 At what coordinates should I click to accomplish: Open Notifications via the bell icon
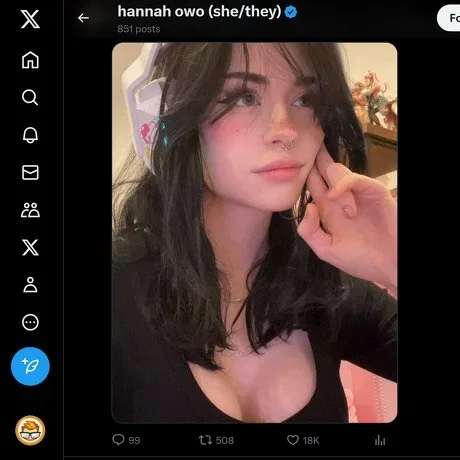[30, 135]
